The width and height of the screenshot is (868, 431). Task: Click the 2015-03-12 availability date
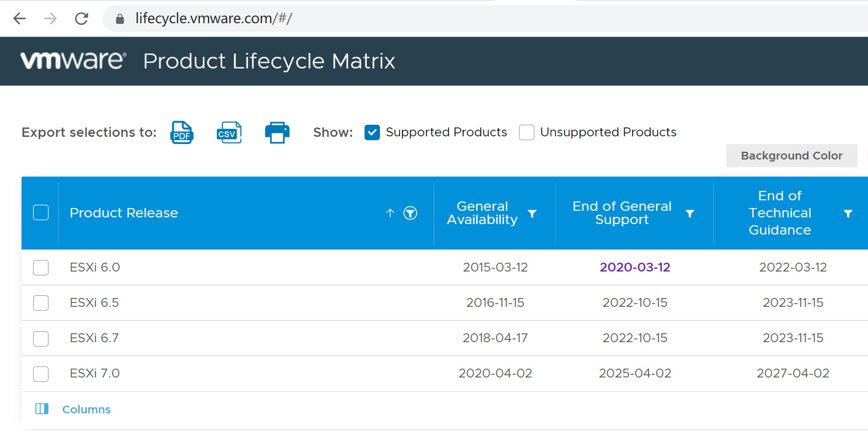(495, 267)
